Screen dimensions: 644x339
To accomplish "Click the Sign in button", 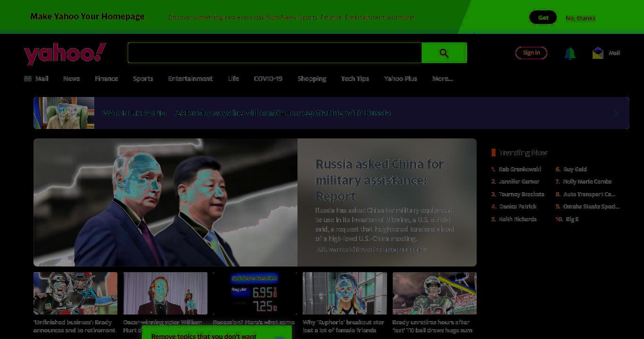I will (531, 53).
